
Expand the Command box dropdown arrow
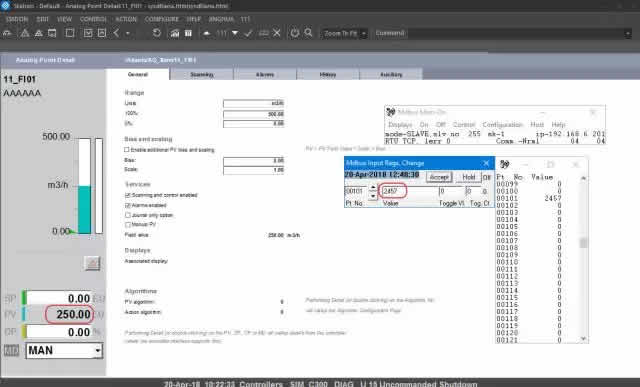(628, 33)
